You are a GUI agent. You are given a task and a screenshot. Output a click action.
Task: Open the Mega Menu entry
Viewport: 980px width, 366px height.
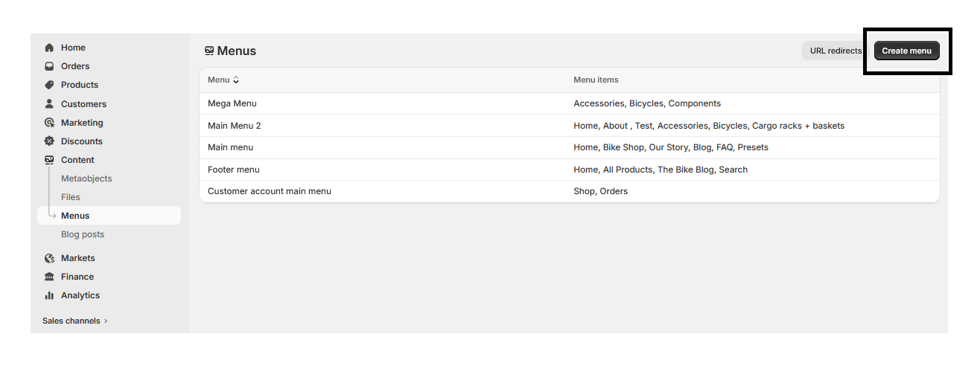click(232, 103)
